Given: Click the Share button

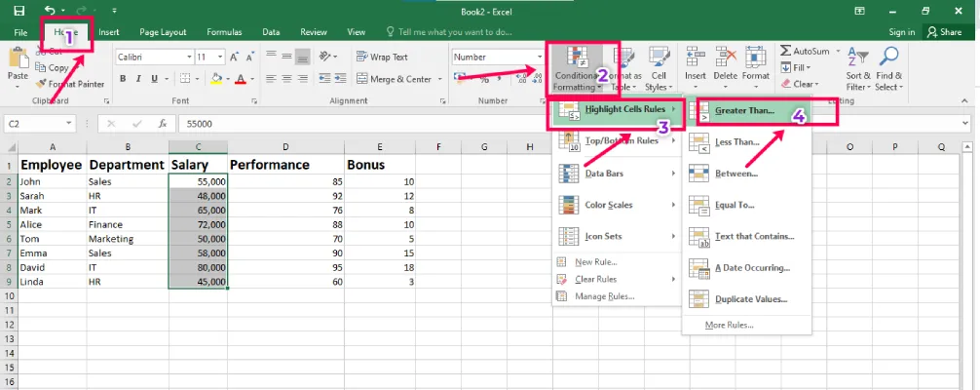Looking at the screenshot, I should click(x=945, y=32).
